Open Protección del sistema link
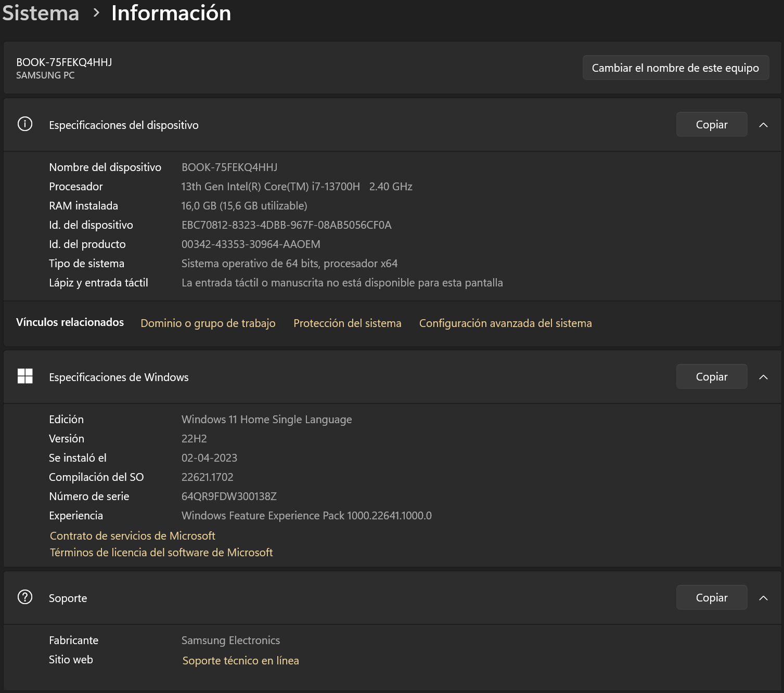The height and width of the screenshot is (693, 784). [x=348, y=323]
